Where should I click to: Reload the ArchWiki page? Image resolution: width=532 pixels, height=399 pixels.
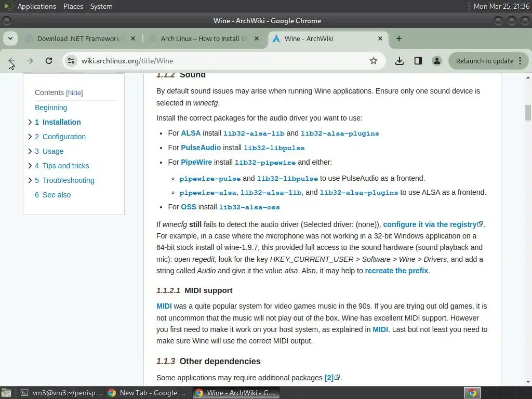pos(49,61)
